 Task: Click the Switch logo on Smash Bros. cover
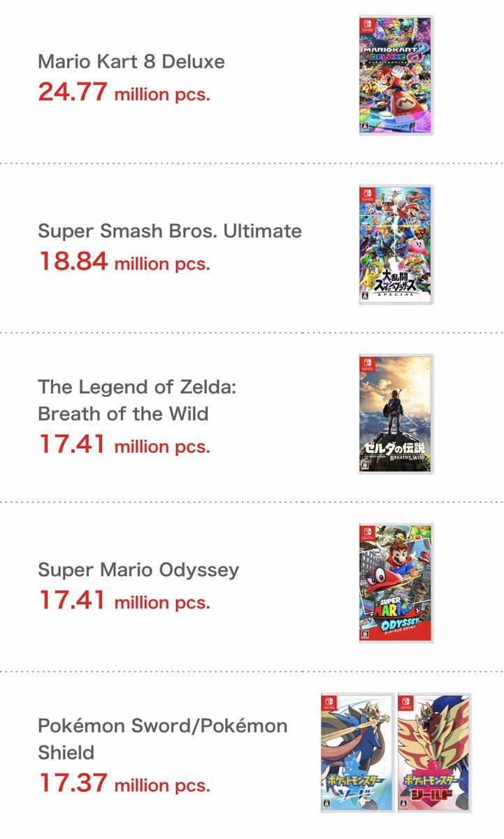(367, 194)
